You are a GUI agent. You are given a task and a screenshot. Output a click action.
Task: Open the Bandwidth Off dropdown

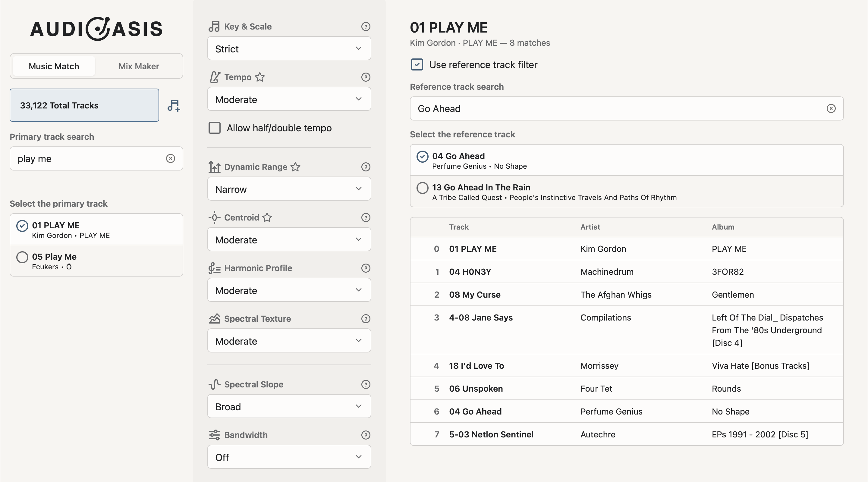tap(289, 457)
